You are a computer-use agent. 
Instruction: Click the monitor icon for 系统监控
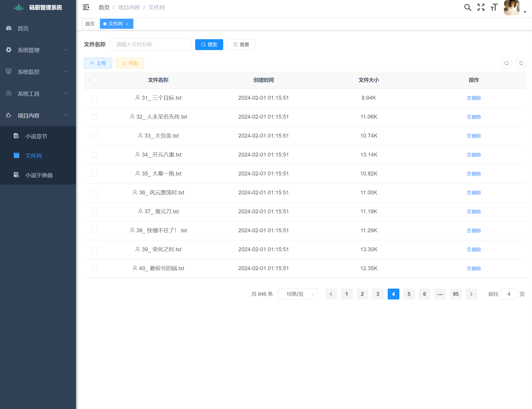click(9, 71)
